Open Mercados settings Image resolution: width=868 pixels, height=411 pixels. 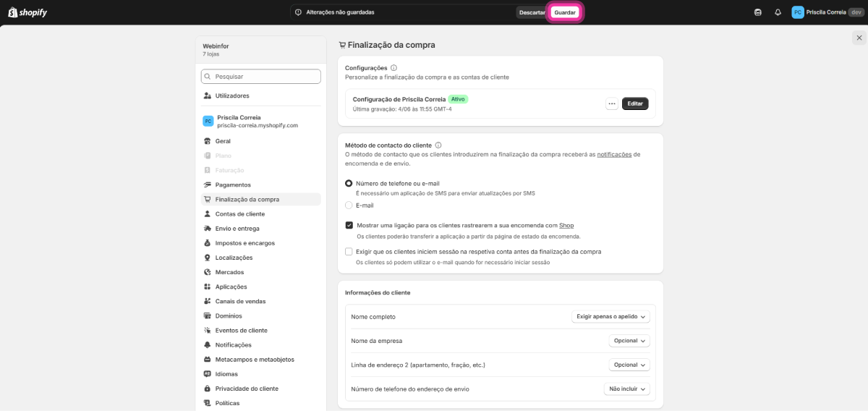[260, 272]
